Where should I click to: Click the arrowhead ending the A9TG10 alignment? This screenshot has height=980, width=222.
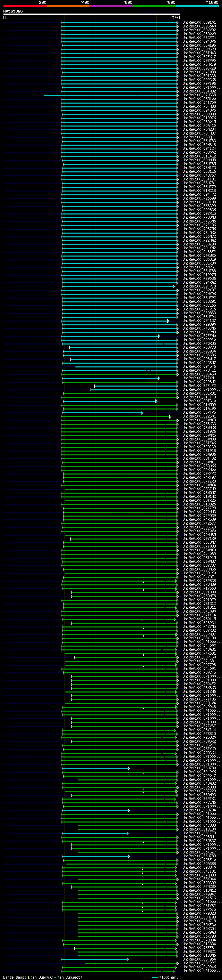pyautogui.click(x=156, y=402)
